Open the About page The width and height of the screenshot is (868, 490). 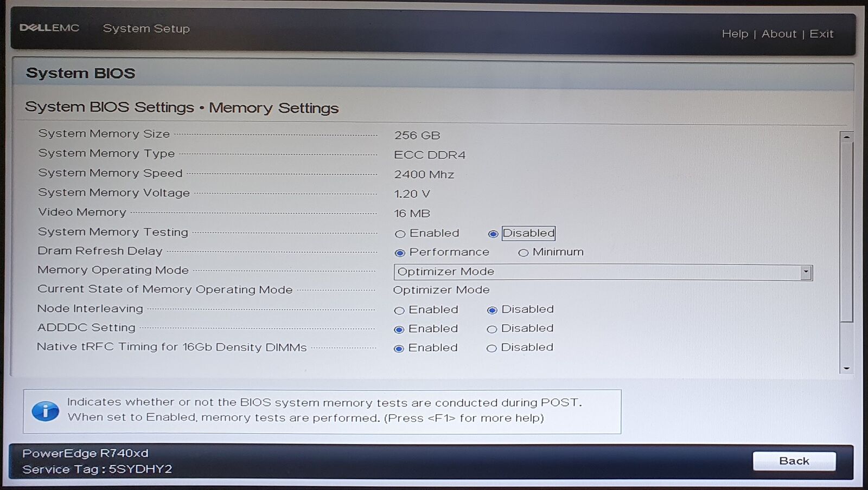(x=778, y=34)
